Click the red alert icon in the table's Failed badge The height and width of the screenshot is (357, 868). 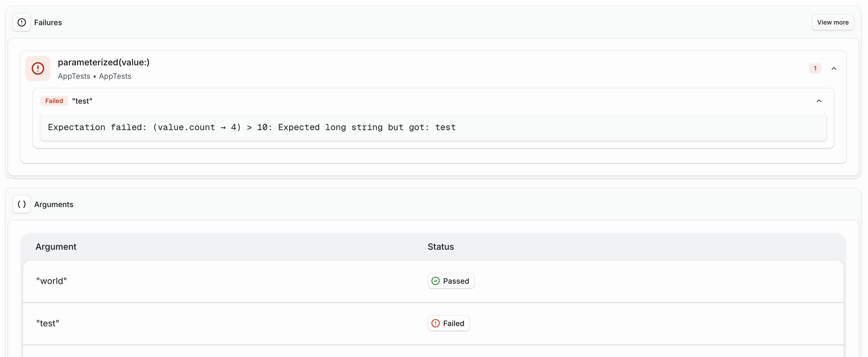435,323
